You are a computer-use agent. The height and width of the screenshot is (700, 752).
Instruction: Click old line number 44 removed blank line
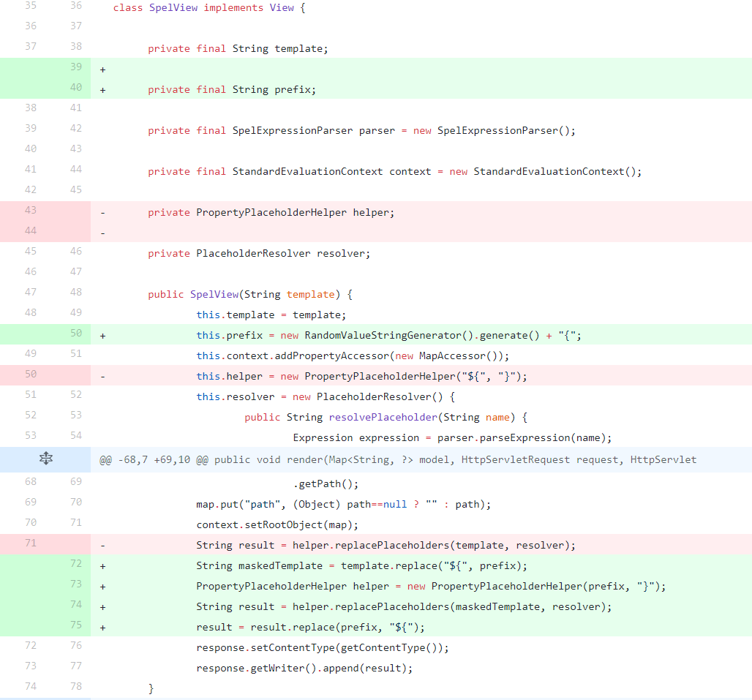click(30, 231)
